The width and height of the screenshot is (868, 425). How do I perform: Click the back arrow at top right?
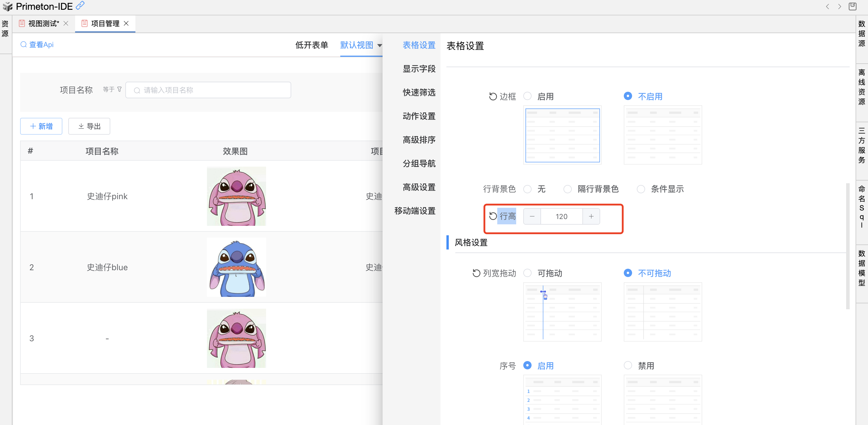[827, 7]
